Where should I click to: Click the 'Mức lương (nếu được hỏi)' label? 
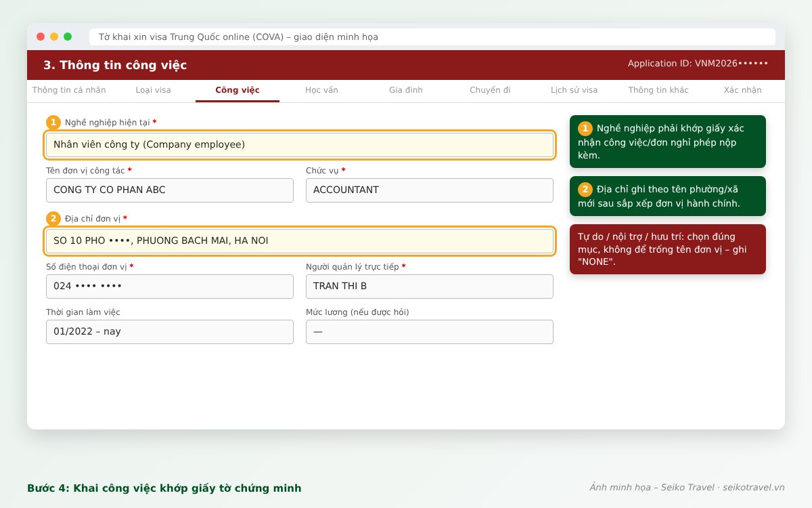tap(357, 312)
